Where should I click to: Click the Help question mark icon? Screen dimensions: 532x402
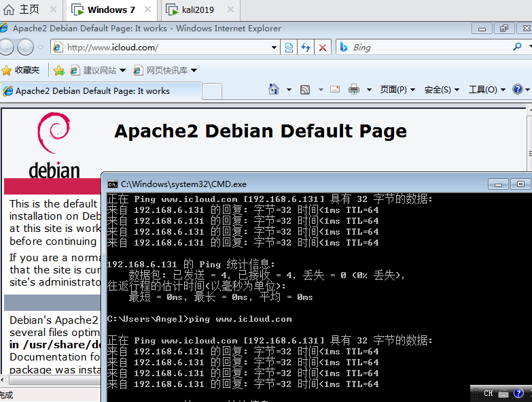pyautogui.click(x=518, y=89)
